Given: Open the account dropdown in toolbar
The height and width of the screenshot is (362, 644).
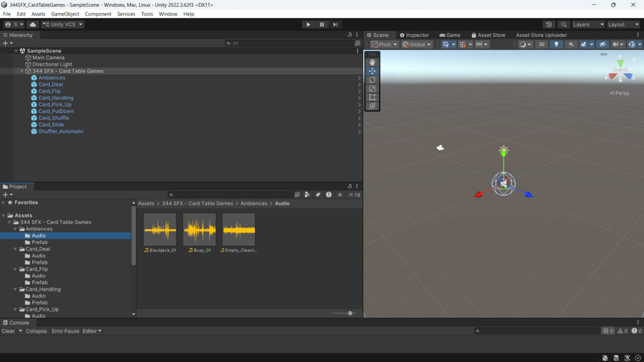Looking at the screenshot, I should tap(14, 24).
